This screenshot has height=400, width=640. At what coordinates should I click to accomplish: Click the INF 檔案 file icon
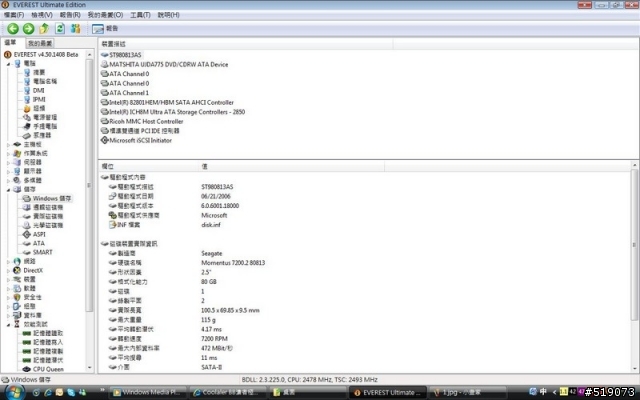coord(113,225)
